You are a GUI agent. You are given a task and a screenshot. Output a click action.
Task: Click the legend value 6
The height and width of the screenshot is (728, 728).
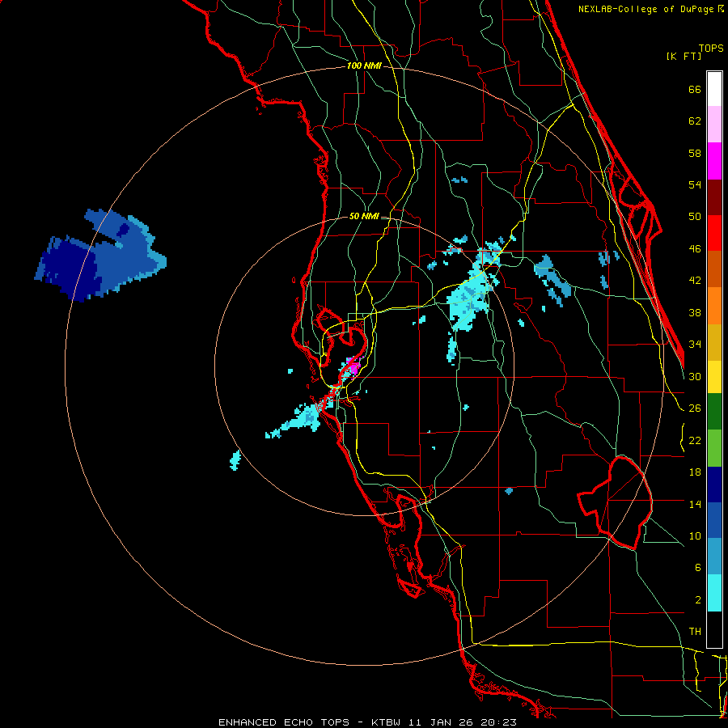[x=697, y=567]
